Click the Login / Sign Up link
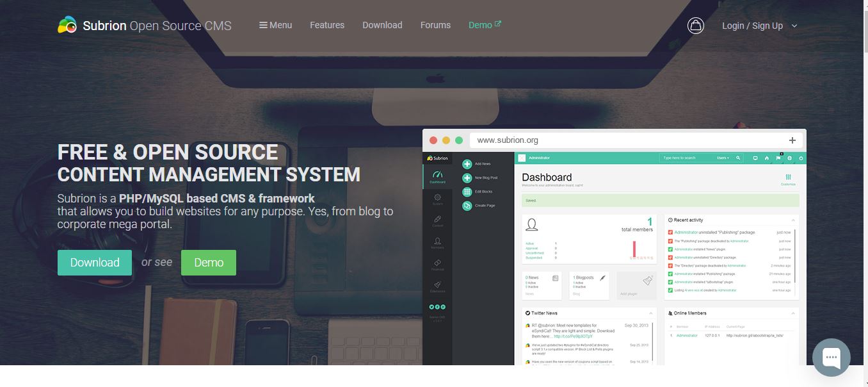This screenshot has height=387, width=868. (752, 26)
